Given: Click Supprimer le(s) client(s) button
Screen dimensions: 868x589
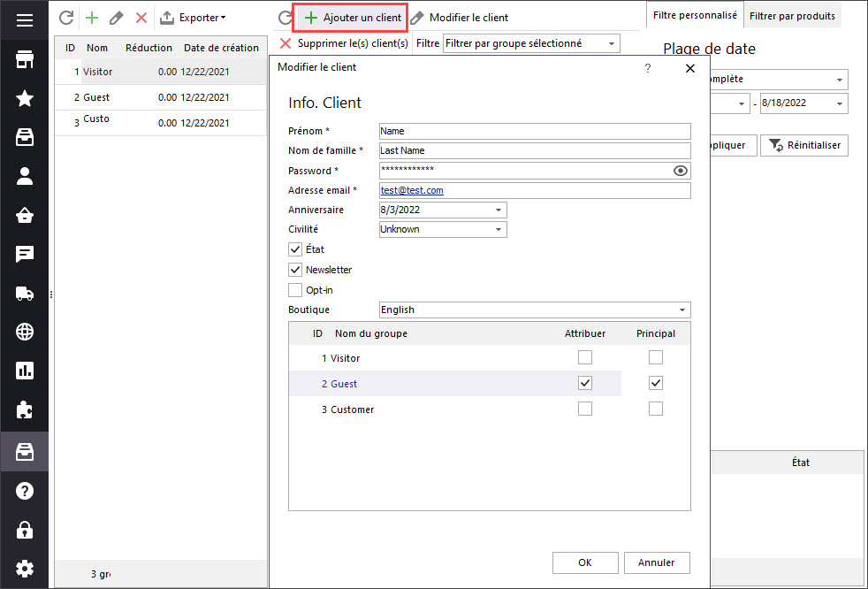Looking at the screenshot, I should coord(344,43).
